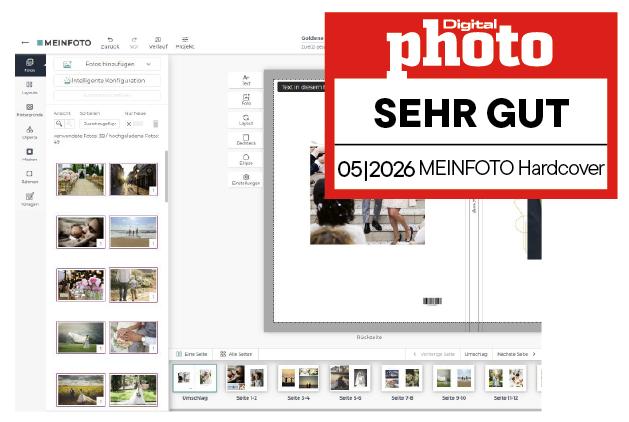Select the Seite 3-4 thumbnail
The image size is (629, 422).
point(298,377)
